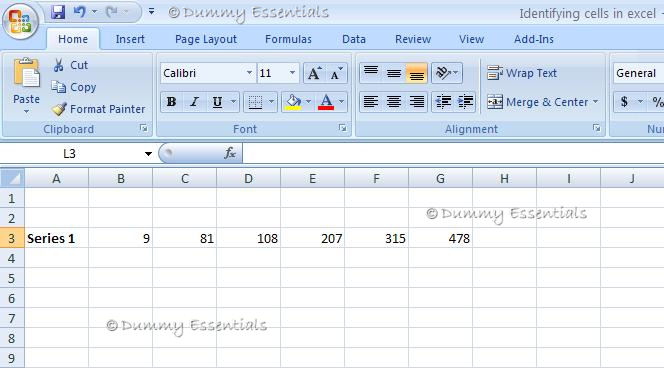The height and width of the screenshot is (368, 664).
Task: Open the Formulas tab
Action: 288,39
